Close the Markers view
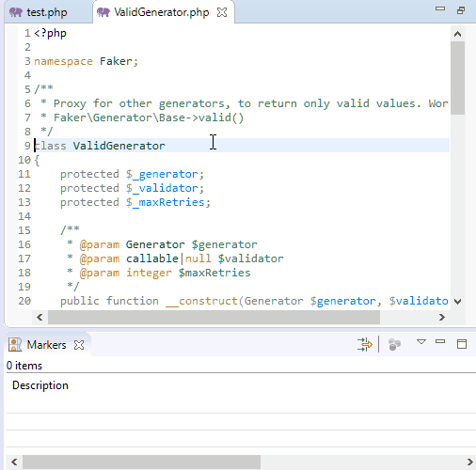This screenshot has height=470, width=476. (x=79, y=345)
